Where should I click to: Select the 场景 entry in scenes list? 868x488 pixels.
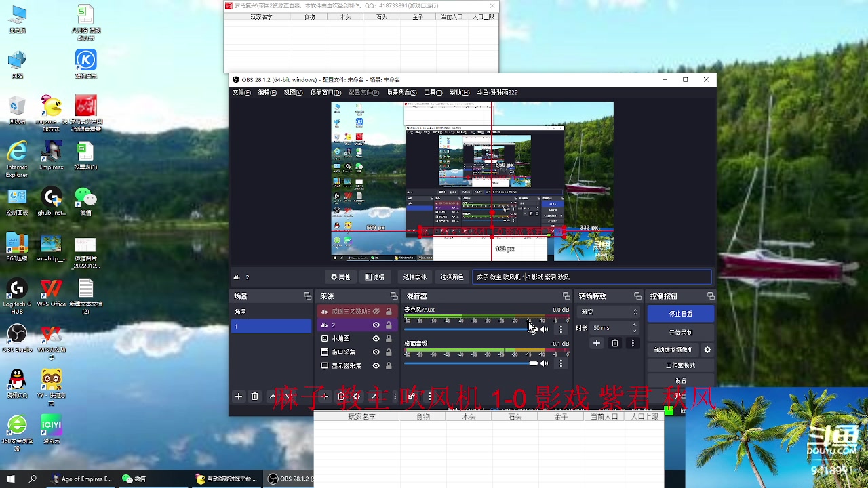[x=271, y=312]
